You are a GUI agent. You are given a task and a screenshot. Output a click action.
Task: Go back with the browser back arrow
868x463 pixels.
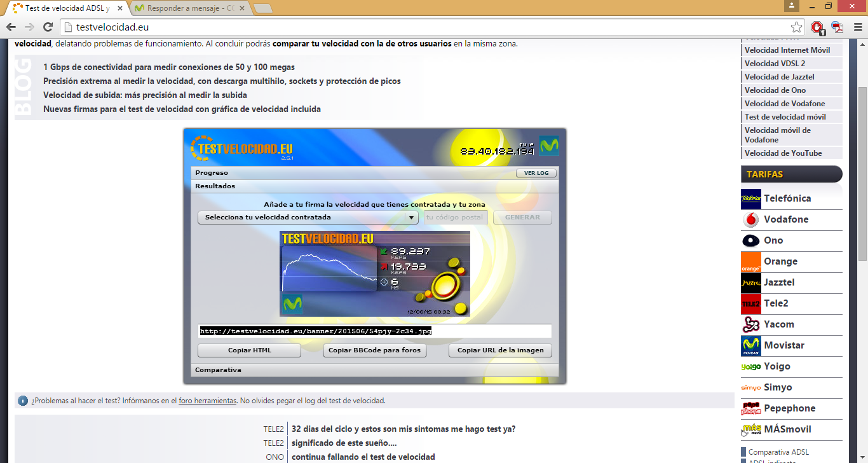pos(11,27)
